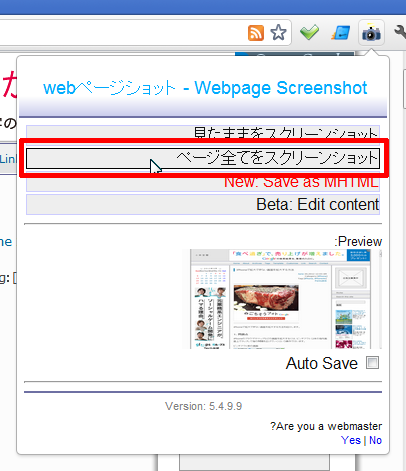Image resolution: width=406 pixels, height=471 pixels.
Task: Click the Are you a webmaster text
Action: pos(326,426)
